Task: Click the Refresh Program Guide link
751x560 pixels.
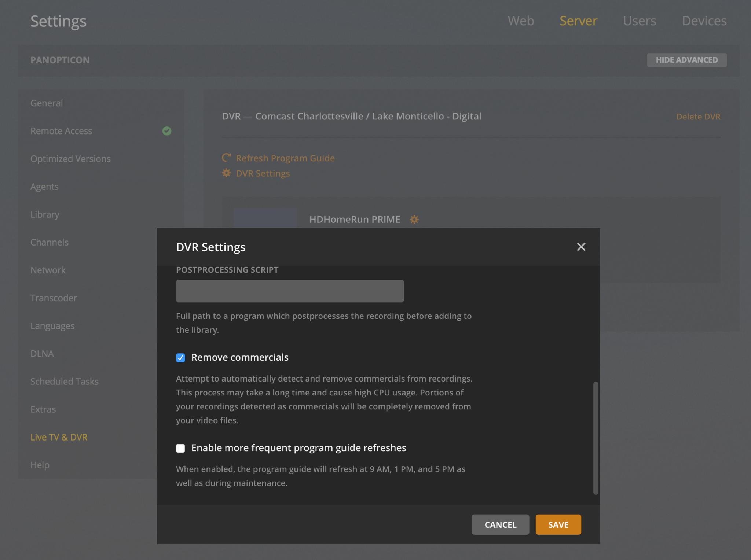Action: point(285,158)
